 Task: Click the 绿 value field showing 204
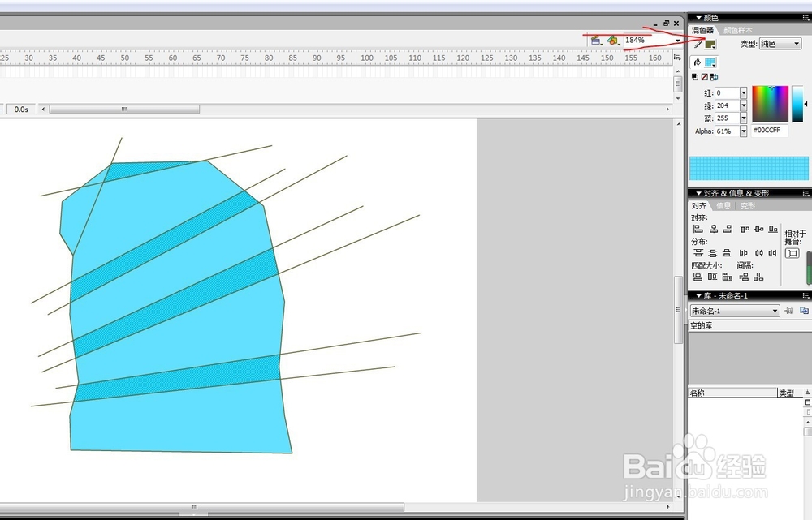(727, 105)
